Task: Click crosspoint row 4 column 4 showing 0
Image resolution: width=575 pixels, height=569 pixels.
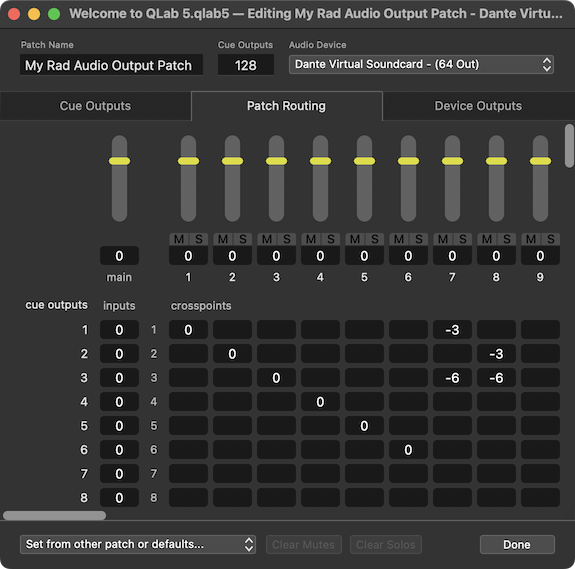Action: 321,401
